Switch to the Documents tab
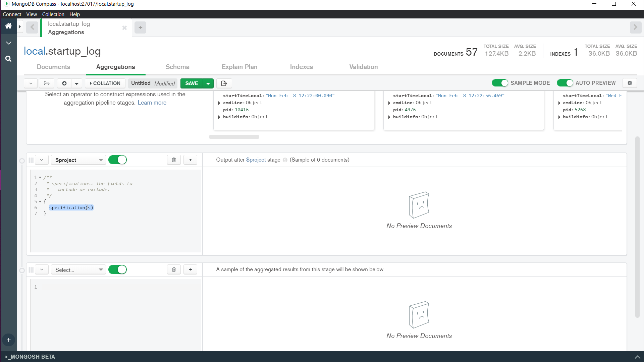This screenshot has width=644, height=362. pyautogui.click(x=53, y=67)
